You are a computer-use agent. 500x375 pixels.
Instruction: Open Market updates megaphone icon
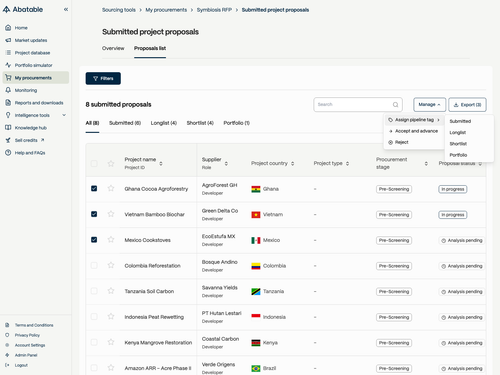coord(8,40)
